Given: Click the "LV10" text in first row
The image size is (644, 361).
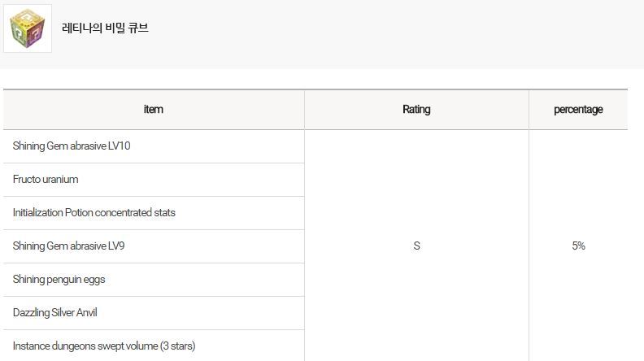Looking at the screenshot, I should (119, 146).
